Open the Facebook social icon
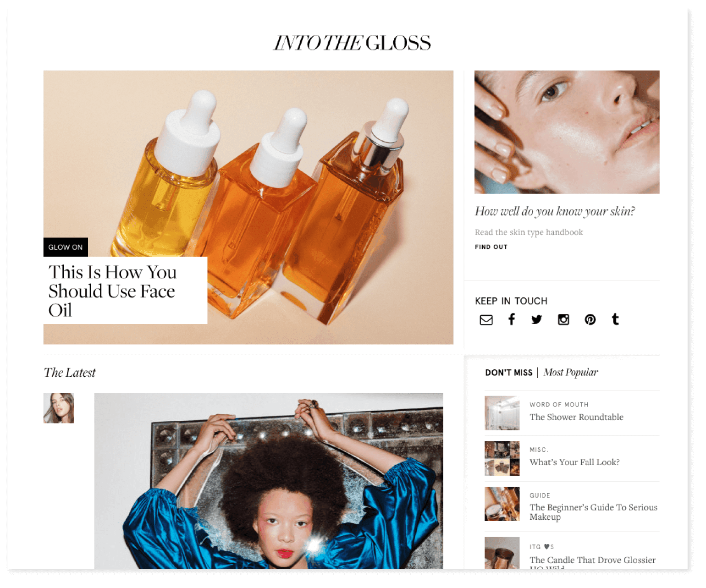 pyautogui.click(x=512, y=319)
